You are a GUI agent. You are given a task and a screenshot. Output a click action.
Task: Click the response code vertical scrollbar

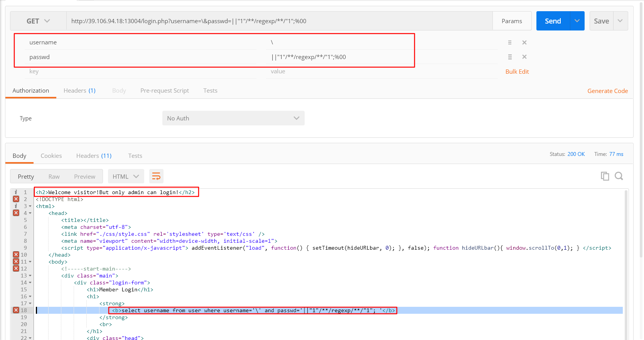point(626,264)
